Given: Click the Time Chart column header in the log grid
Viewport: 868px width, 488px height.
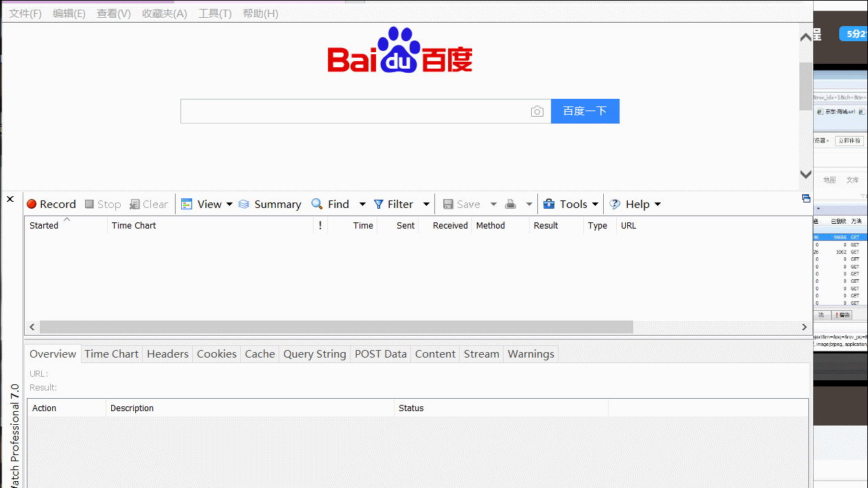Looking at the screenshot, I should click(210, 225).
